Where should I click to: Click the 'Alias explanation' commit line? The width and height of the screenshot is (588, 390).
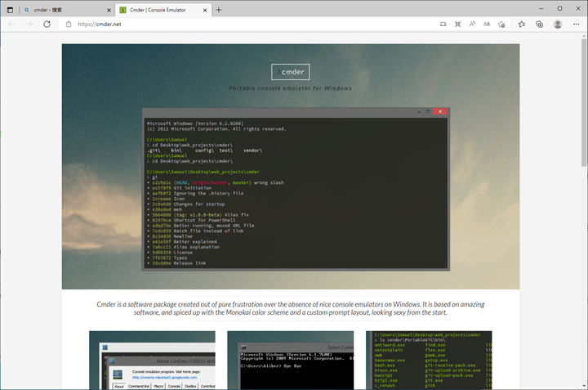184,247
